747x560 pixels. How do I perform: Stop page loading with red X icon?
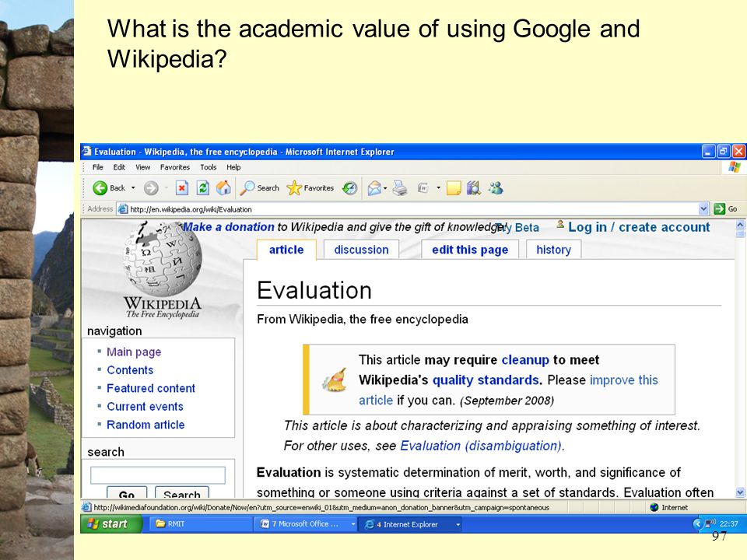[x=181, y=188]
